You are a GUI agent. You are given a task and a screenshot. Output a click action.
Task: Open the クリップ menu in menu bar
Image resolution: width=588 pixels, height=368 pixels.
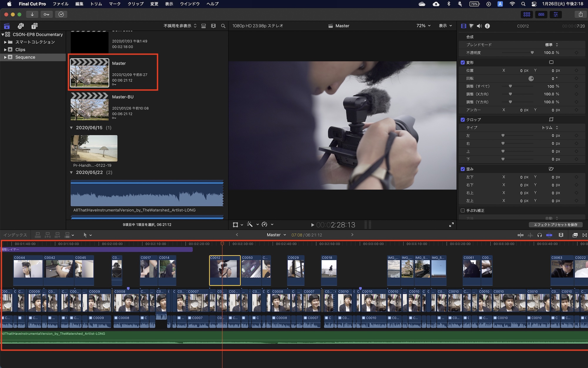pos(136,4)
